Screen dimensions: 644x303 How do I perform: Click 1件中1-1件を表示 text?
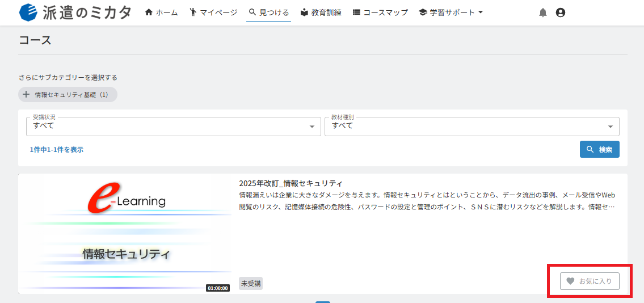[56, 150]
